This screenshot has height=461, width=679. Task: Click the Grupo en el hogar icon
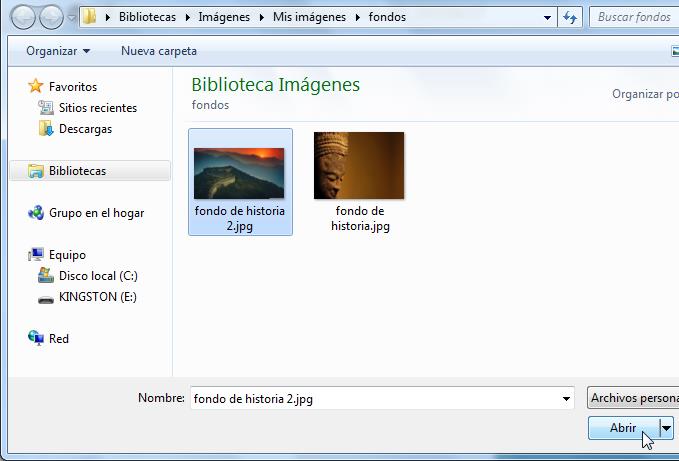click(36, 213)
